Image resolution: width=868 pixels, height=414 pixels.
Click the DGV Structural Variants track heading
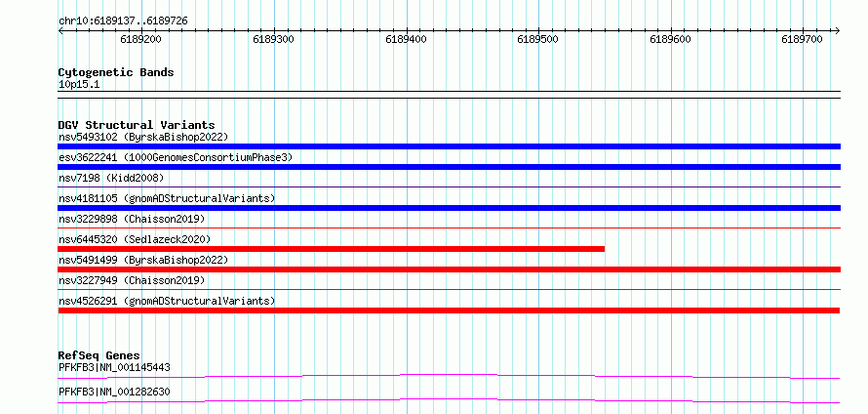point(137,125)
